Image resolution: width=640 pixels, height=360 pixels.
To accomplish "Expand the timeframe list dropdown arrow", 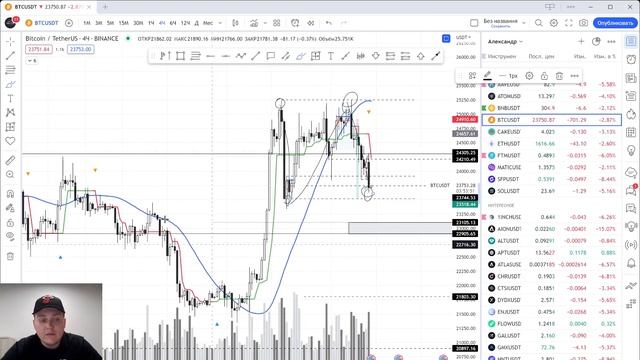I will pyautogui.click(x=220, y=23).
